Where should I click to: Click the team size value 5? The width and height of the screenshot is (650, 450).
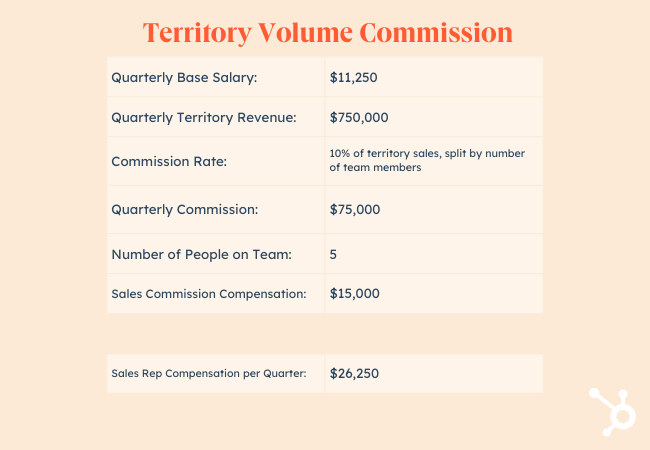point(333,254)
